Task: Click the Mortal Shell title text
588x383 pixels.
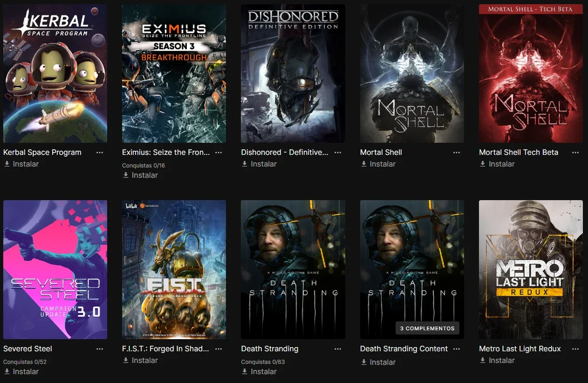Action: [381, 153]
